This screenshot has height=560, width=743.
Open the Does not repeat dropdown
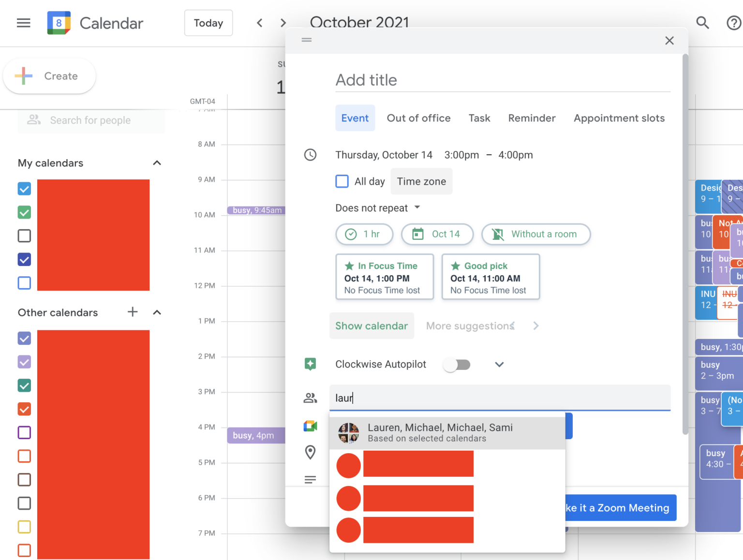378,208
